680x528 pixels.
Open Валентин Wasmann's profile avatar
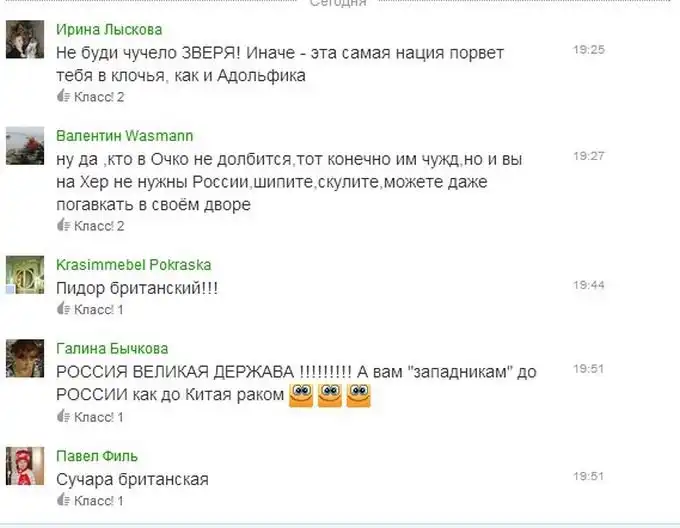25,146
